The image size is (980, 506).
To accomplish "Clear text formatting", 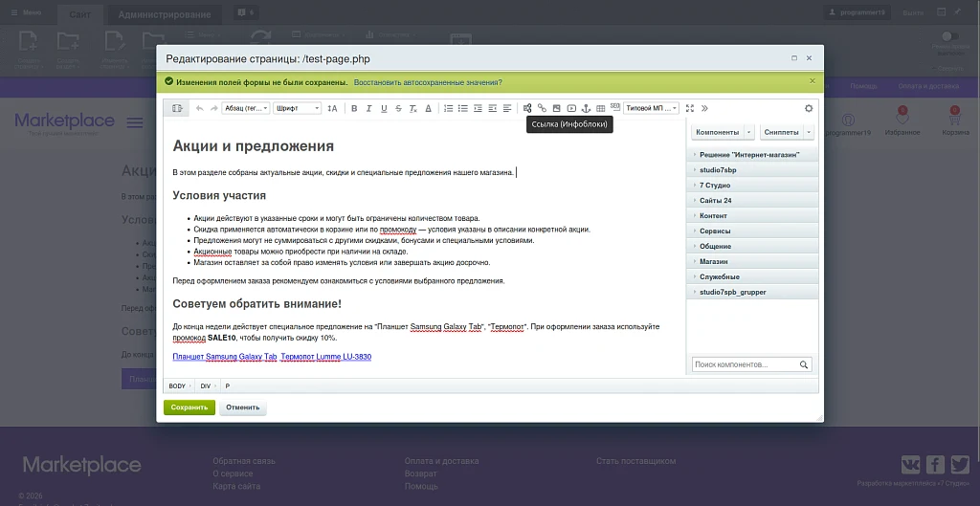I will (413, 108).
